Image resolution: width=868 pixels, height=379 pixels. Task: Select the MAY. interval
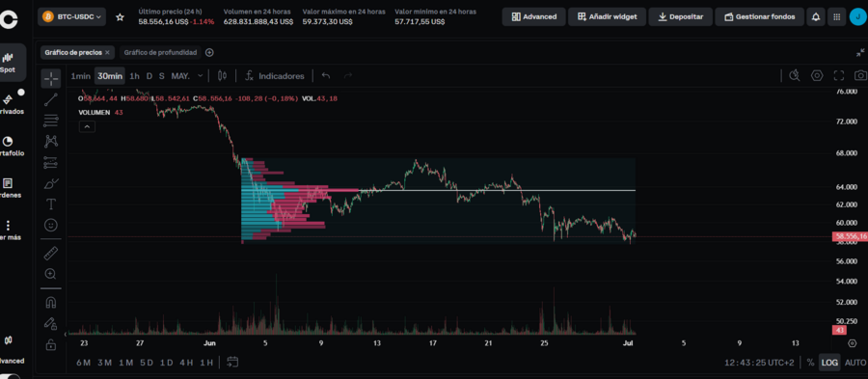(x=180, y=76)
